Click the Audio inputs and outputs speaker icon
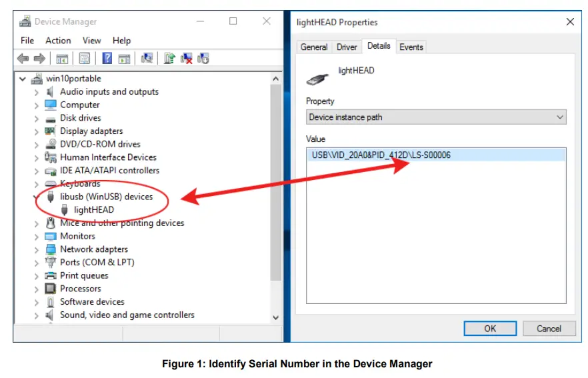This screenshot has width=588, height=378. (x=50, y=91)
